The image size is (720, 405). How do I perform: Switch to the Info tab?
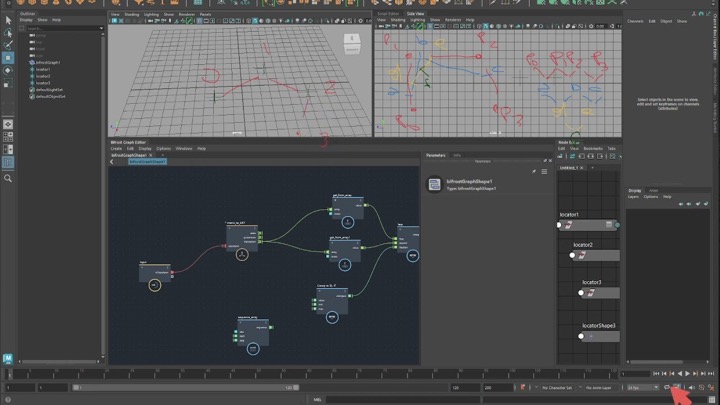coord(457,155)
